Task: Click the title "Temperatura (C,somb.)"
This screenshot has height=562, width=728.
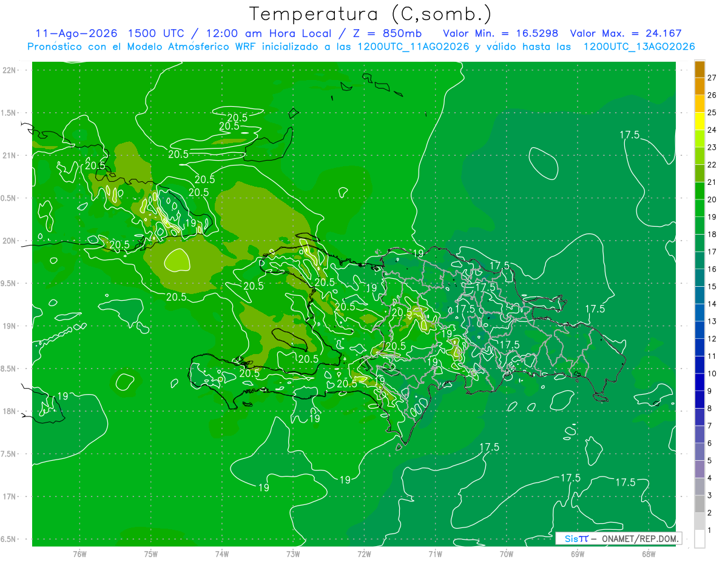Action: (x=370, y=14)
